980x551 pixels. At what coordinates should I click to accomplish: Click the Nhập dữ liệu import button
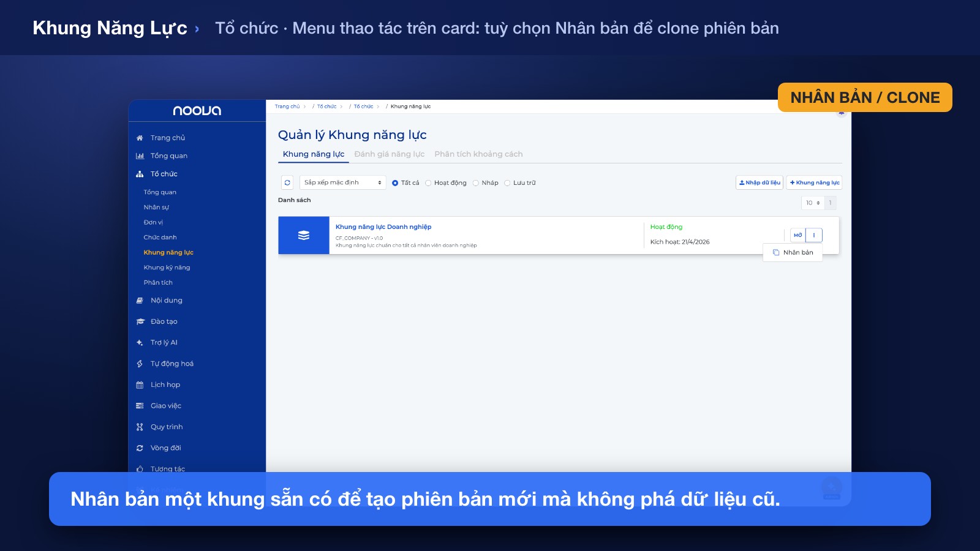759,182
